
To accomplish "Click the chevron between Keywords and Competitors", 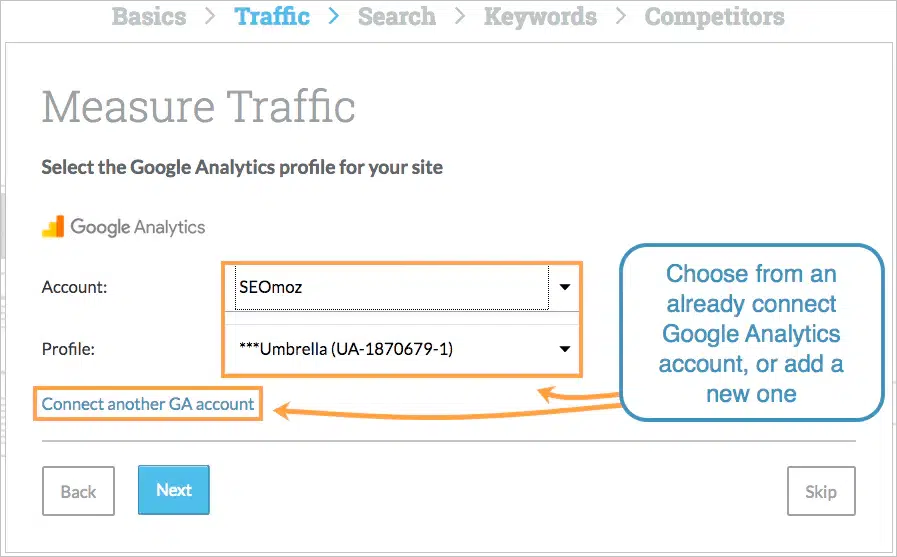I will [x=621, y=17].
